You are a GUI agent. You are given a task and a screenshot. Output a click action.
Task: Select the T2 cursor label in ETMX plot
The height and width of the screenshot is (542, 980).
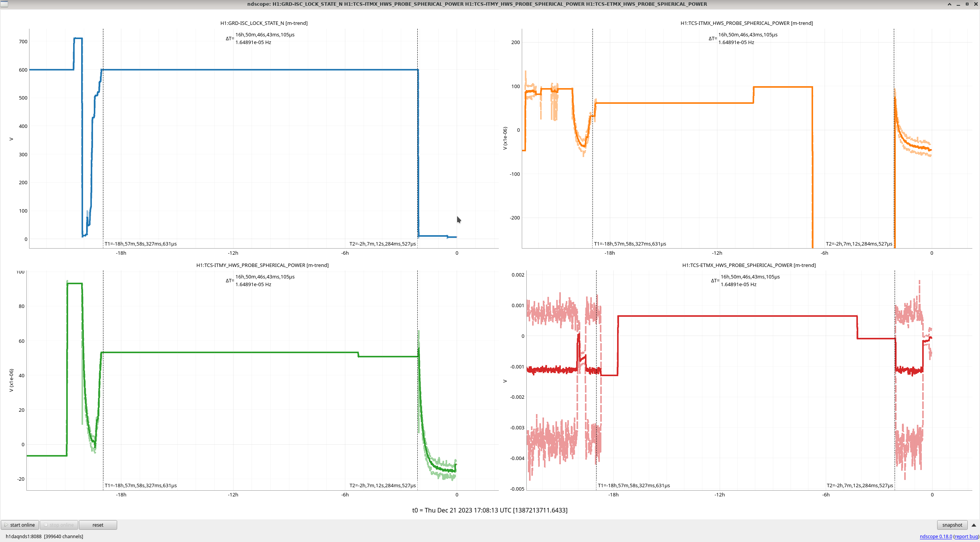pos(860,485)
